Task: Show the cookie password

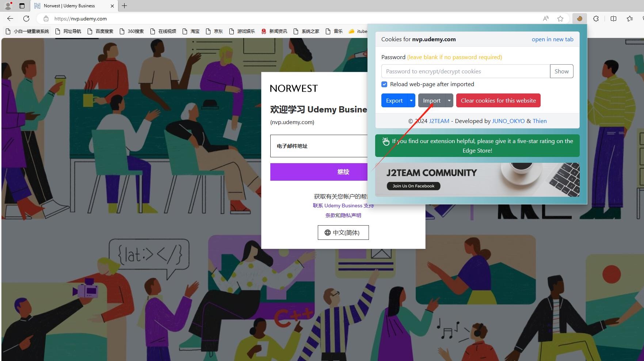Action: (x=561, y=71)
